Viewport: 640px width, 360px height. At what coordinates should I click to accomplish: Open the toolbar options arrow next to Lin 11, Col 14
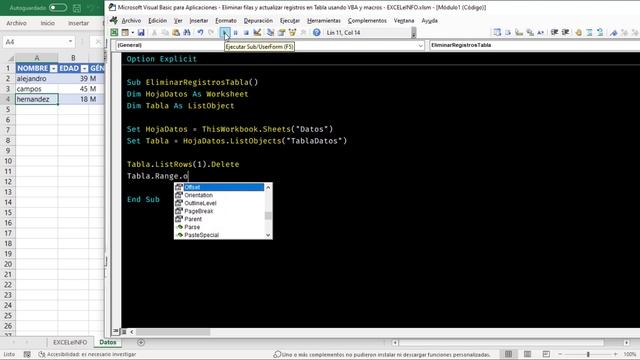pyautogui.click(x=414, y=33)
